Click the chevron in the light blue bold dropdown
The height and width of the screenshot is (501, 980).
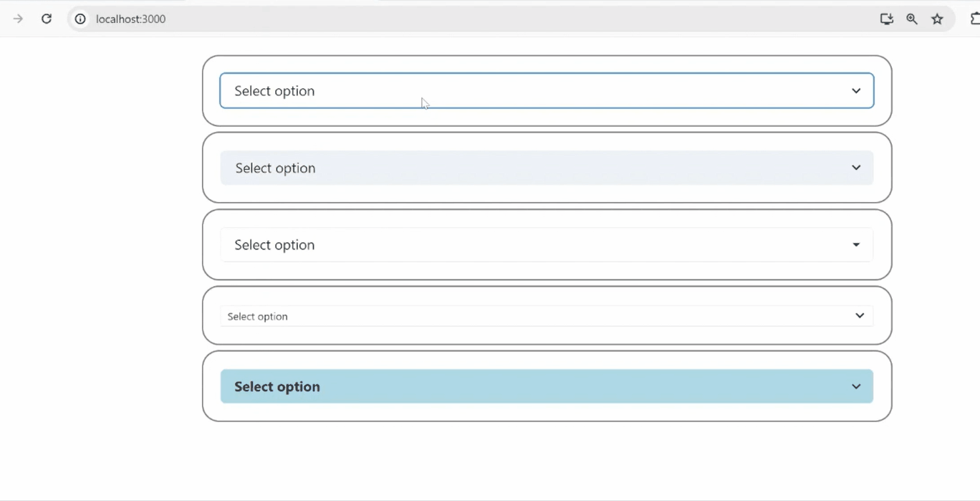(856, 387)
